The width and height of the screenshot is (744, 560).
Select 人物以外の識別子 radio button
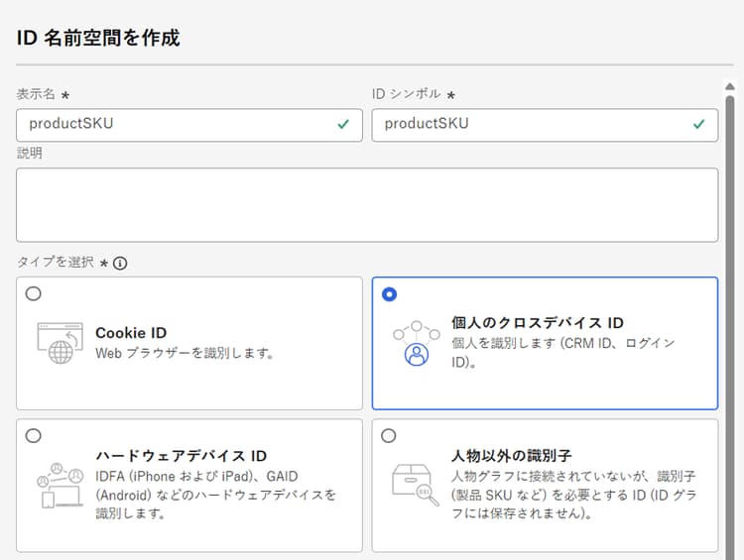click(389, 435)
